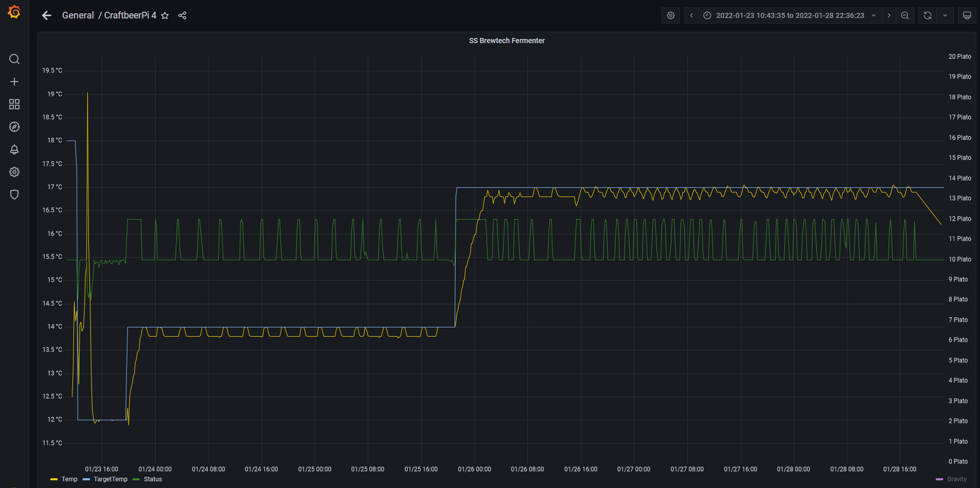The image size is (980, 488).
Task: Open the time range picker dropdown
Action: point(789,15)
